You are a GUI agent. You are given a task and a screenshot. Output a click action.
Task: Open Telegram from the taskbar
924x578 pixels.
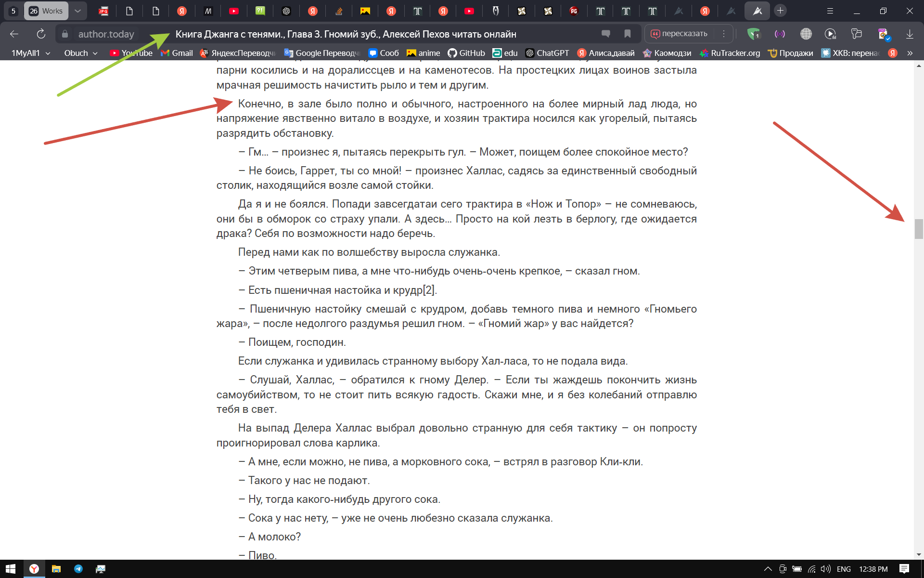(x=78, y=569)
